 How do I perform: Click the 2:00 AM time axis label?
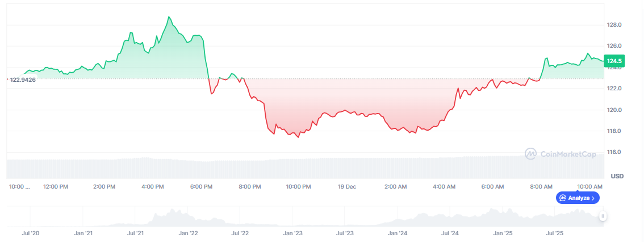(x=395, y=186)
